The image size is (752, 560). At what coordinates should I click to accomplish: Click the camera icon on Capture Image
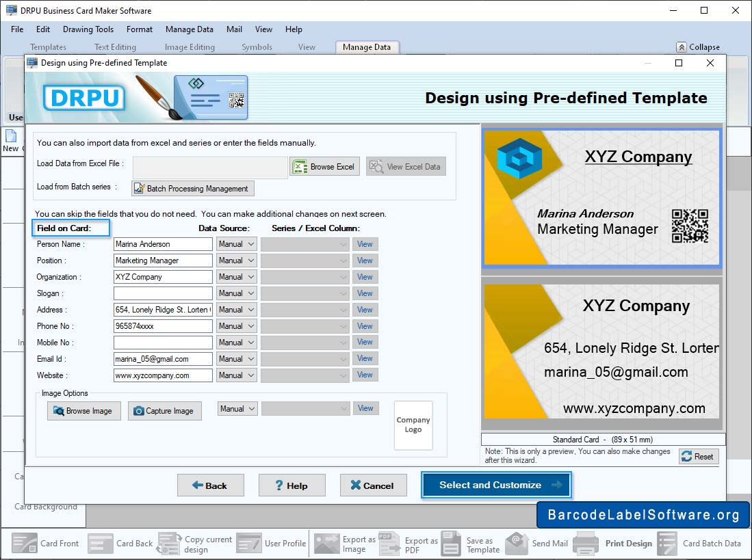[139, 411]
